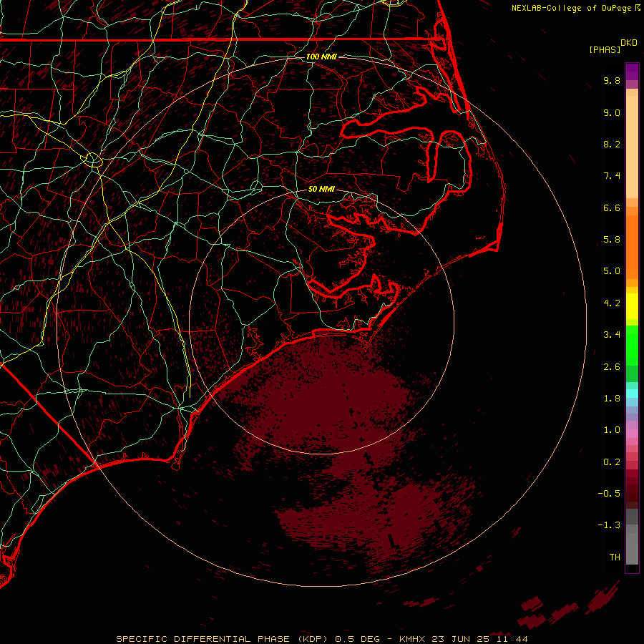This screenshot has height=644, width=644.
Task: Click the 9.8 value on the color scale
Action: pyautogui.click(x=612, y=80)
